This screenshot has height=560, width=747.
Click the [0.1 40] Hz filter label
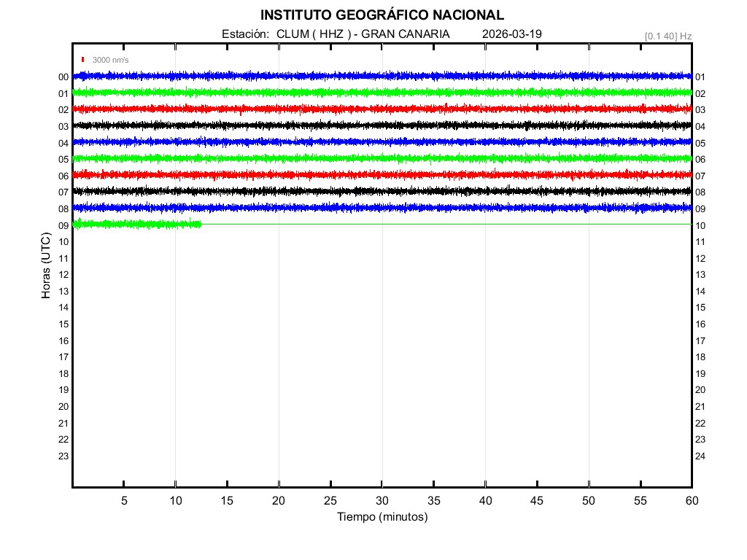668,36
